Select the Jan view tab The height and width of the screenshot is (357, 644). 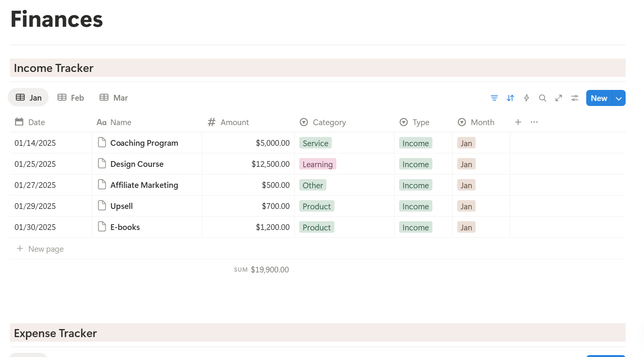(29, 98)
